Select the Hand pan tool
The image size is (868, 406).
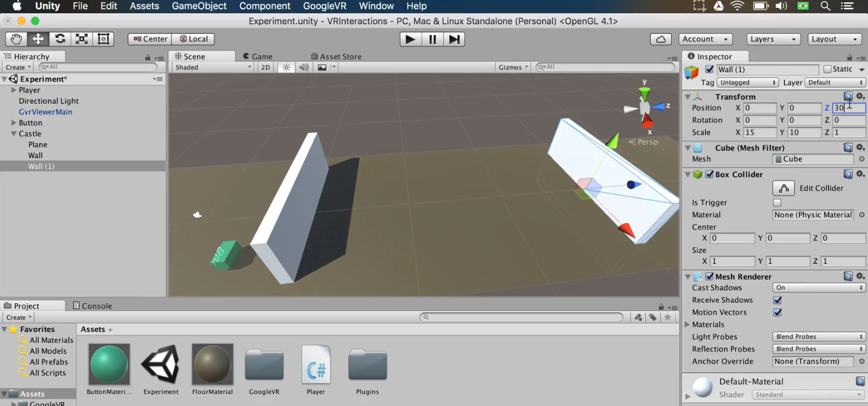16,39
